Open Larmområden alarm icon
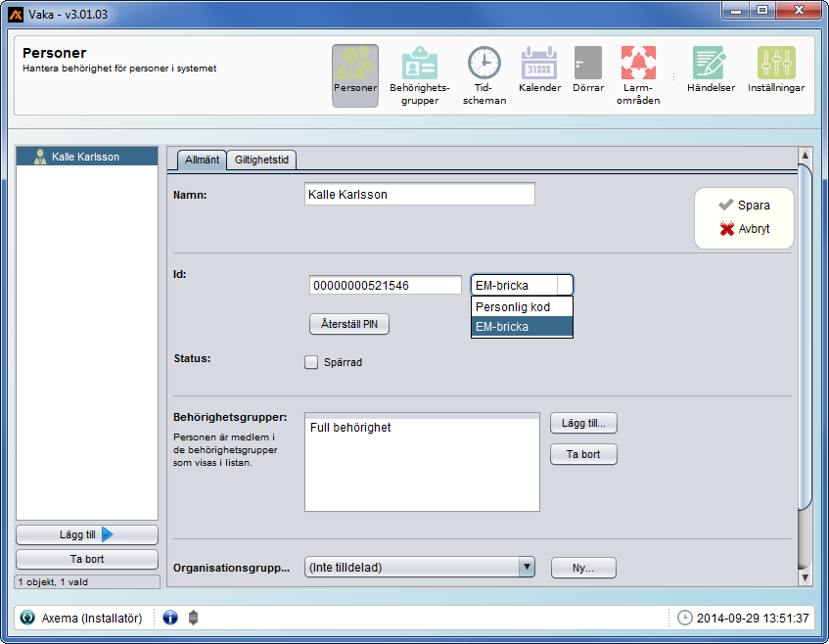Viewport: 829px width, 644px height. tap(638, 75)
